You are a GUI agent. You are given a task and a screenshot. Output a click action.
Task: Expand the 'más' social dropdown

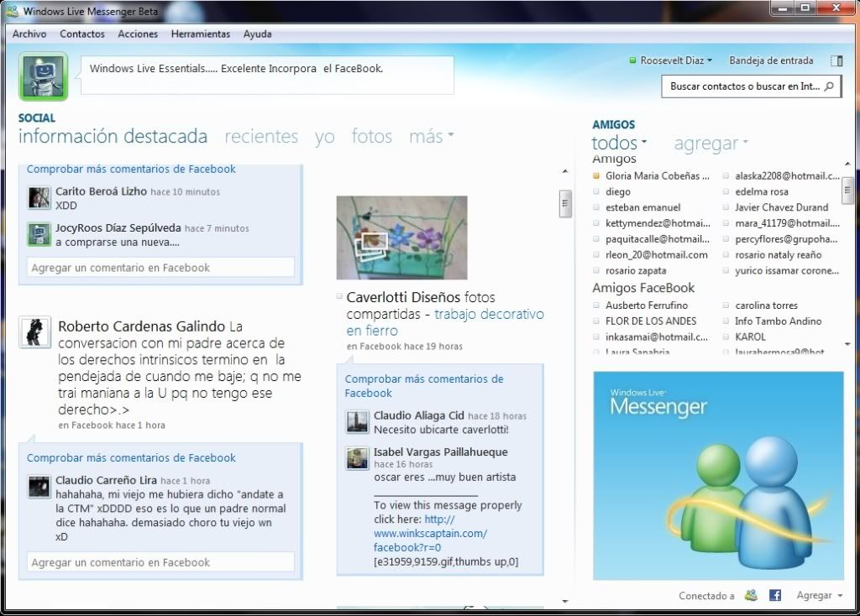[x=432, y=136]
